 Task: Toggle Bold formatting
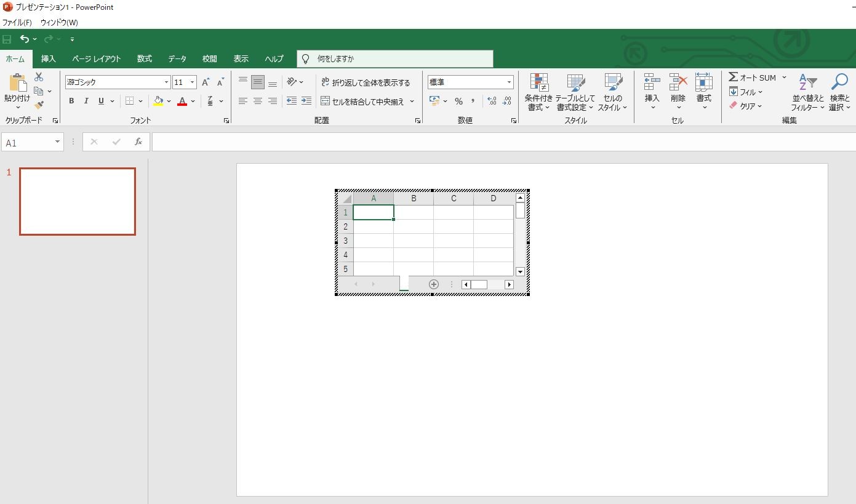click(71, 101)
